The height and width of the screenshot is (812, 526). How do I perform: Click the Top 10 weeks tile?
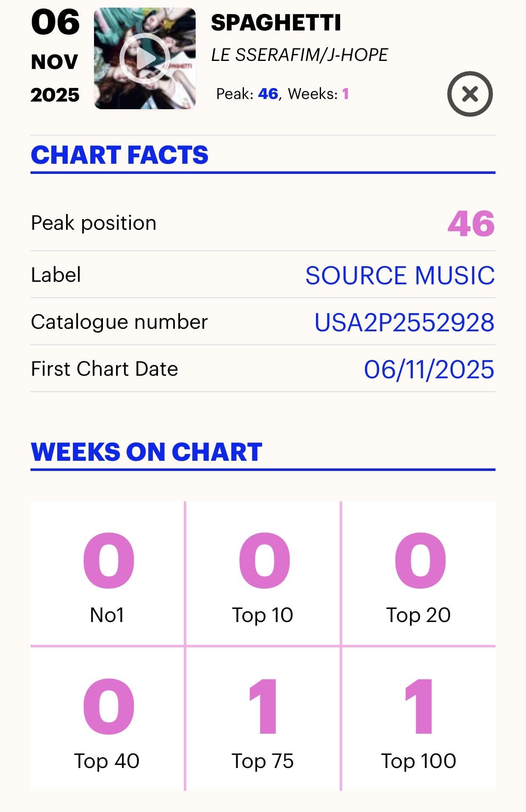(x=263, y=574)
